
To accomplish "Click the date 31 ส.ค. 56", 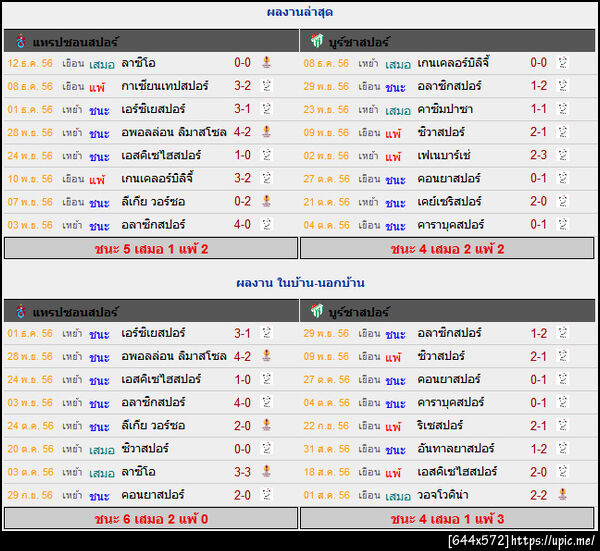I will click(326, 448).
